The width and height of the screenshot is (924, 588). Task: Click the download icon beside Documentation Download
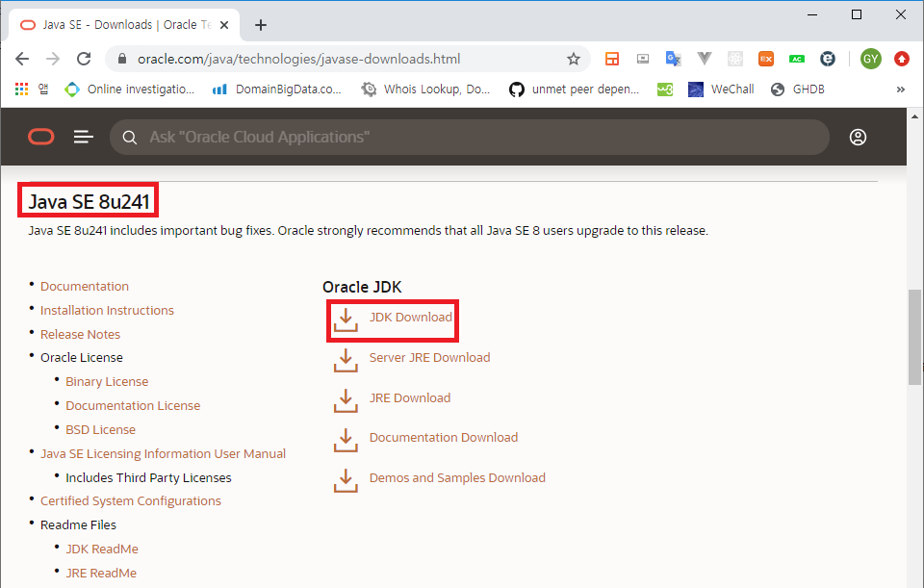tap(346, 440)
